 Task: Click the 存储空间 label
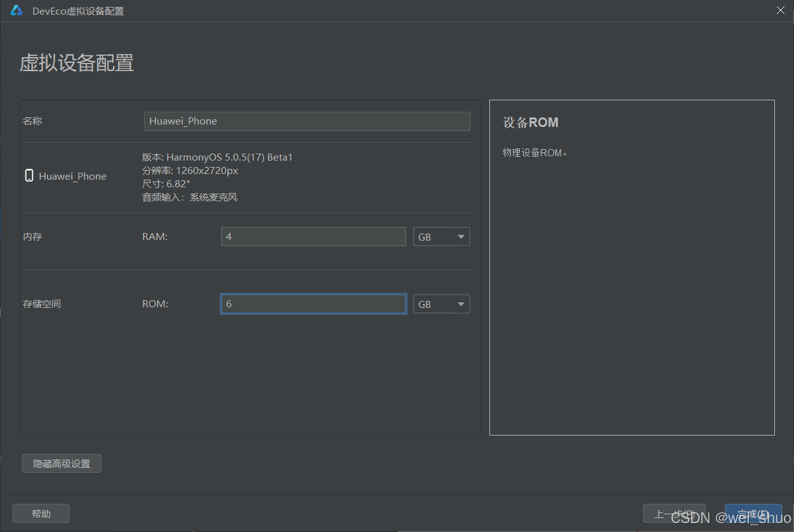coord(42,304)
